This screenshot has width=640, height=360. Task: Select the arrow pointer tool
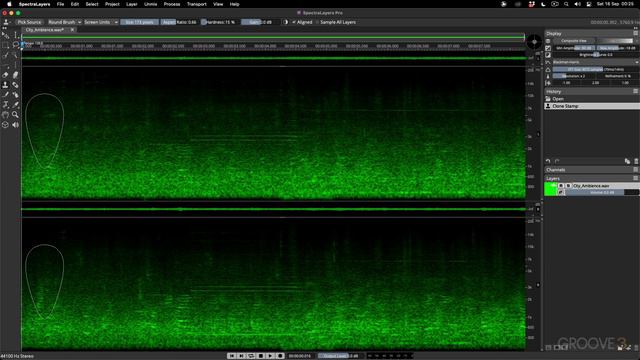click(x=5, y=36)
